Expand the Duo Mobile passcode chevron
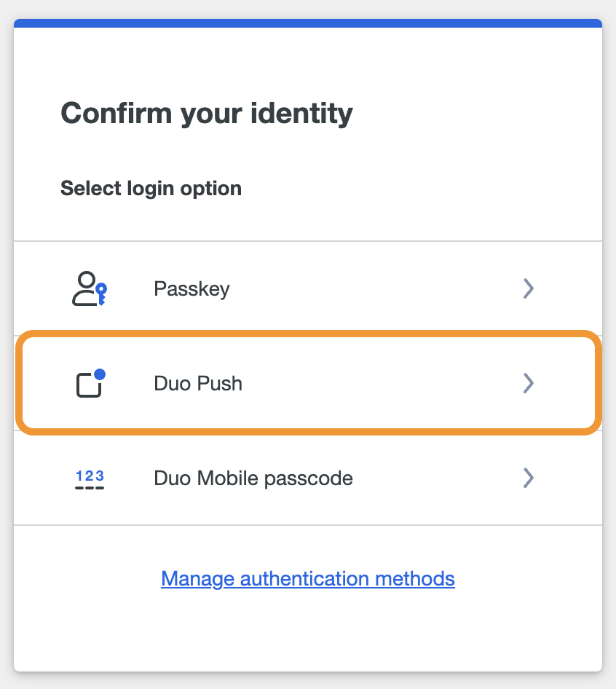The height and width of the screenshot is (689, 616). [x=529, y=478]
